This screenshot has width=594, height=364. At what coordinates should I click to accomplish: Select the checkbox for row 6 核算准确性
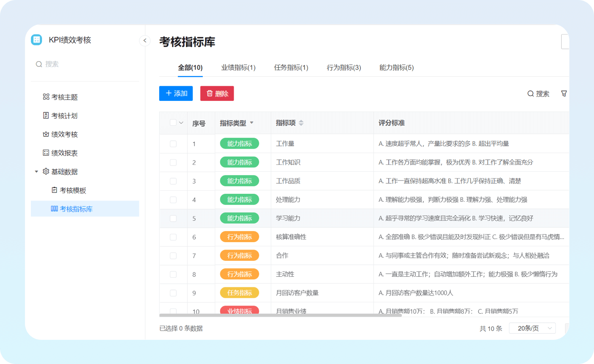point(173,237)
